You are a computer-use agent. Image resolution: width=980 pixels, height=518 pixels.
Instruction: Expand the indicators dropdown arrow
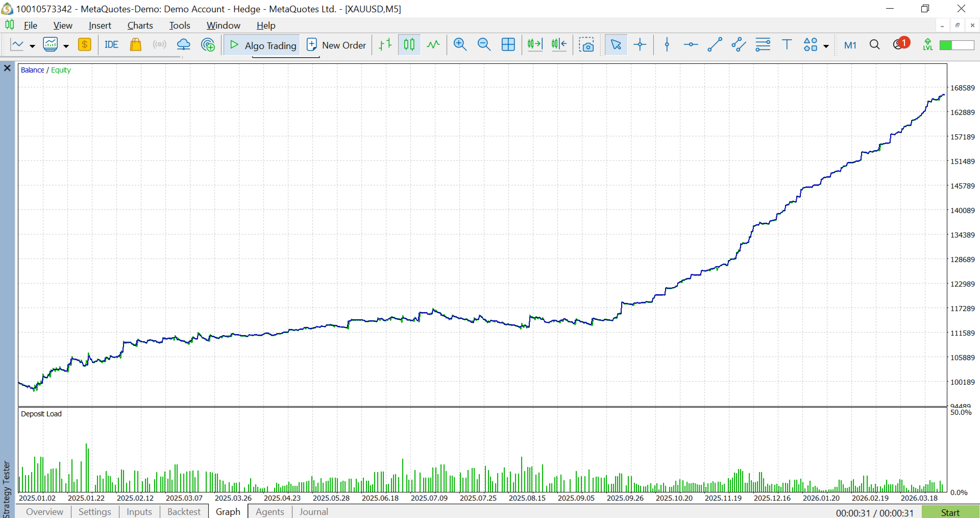pyautogui.click(x=66, y=46)
